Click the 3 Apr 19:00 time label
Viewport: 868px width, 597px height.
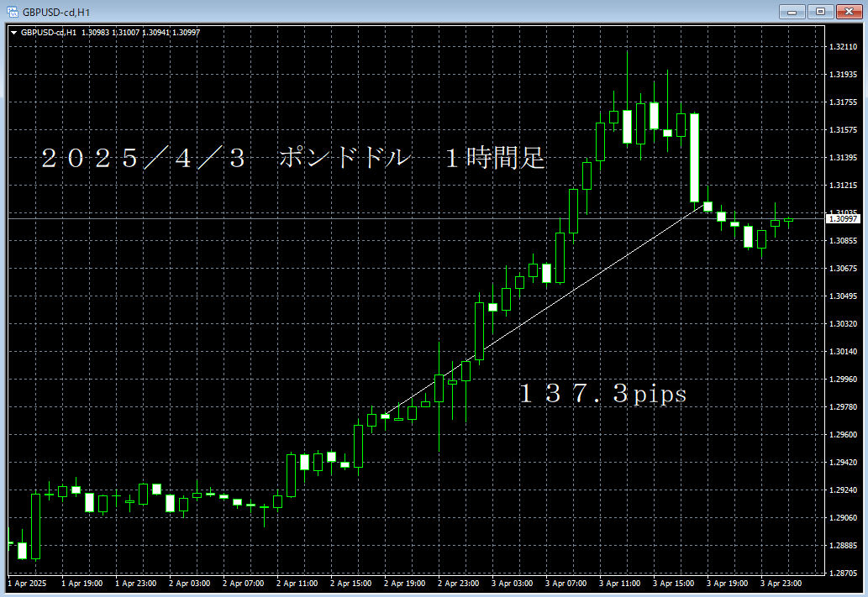pos(727,584)
